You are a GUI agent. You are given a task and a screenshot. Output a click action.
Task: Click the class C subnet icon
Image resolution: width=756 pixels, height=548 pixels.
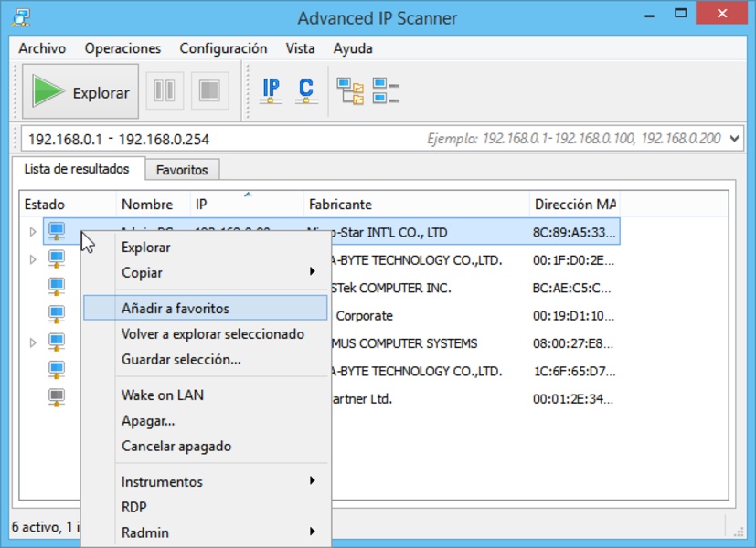(x=306, y=90)
